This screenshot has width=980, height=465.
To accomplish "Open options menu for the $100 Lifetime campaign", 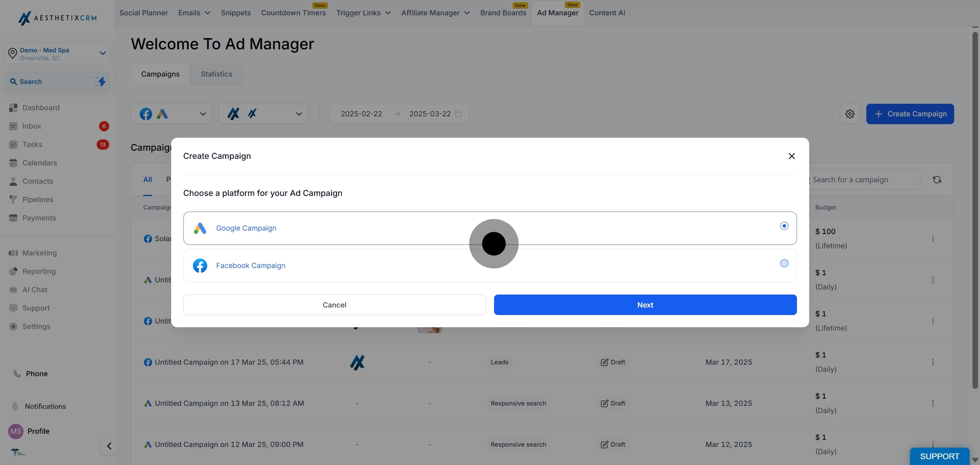I will tap(933, 239).
